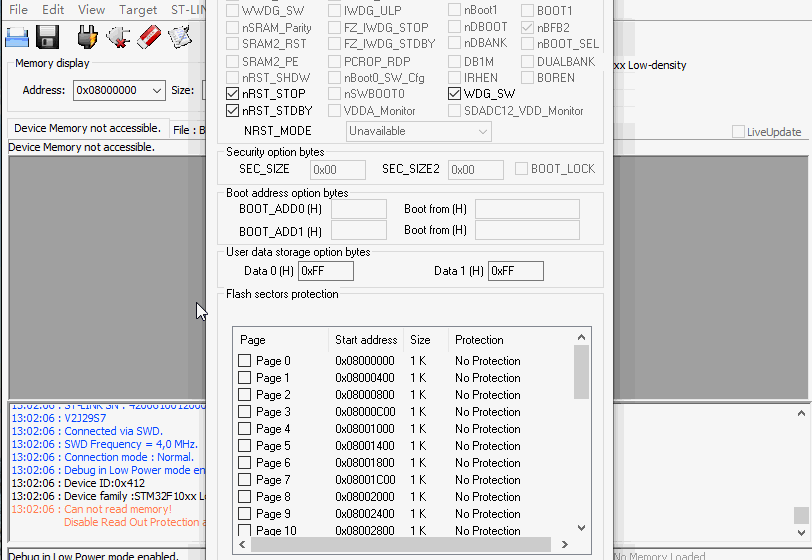Open the File menu

tap(19, 9)
